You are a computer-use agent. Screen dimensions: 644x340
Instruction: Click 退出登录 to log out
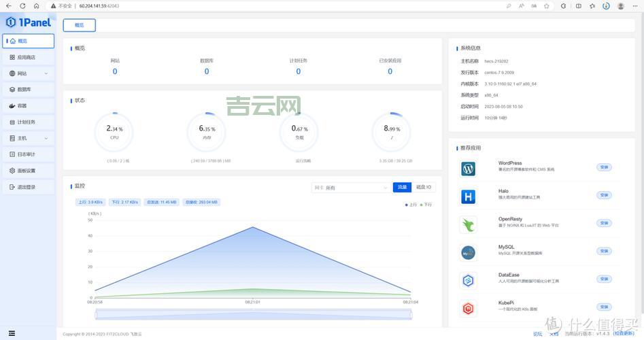pos(27,187)
